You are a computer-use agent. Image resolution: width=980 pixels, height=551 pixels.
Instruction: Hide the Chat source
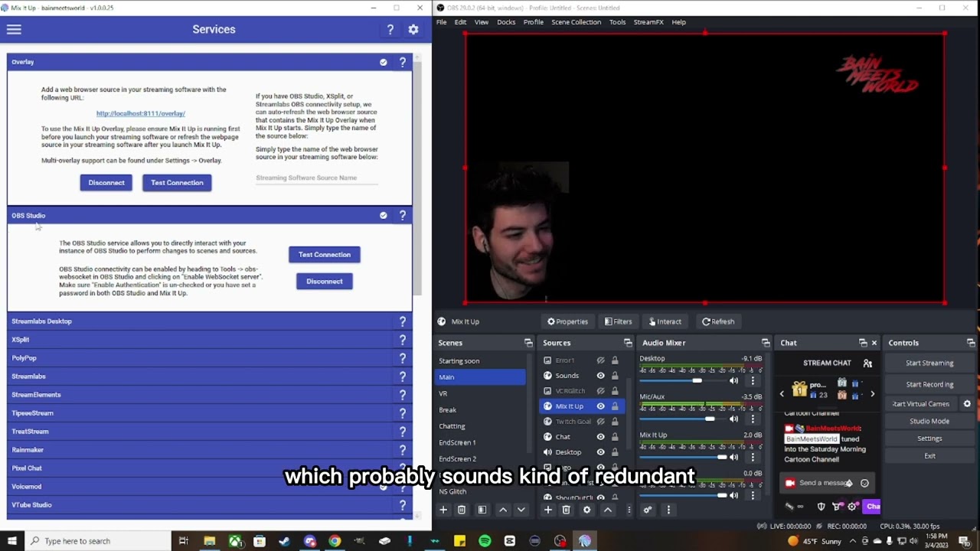pos(600,437)
